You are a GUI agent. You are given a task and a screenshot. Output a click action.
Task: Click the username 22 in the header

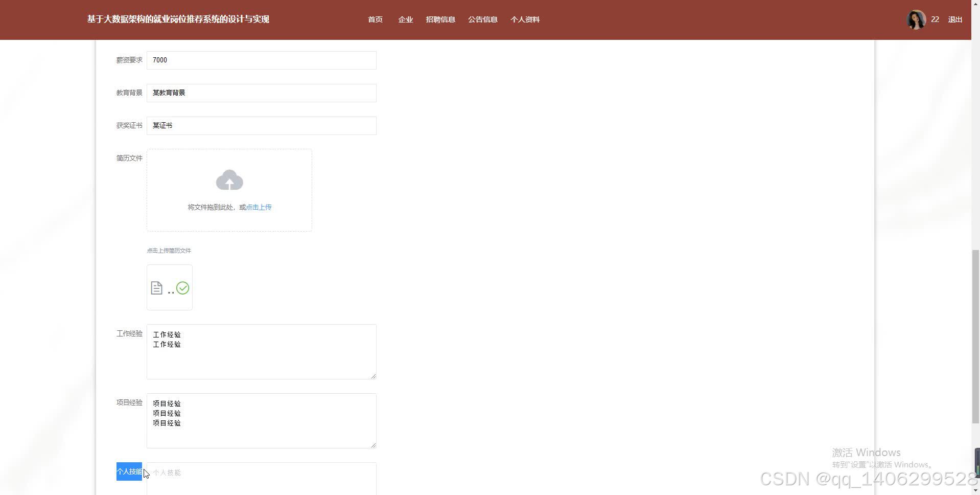(935, 19)
